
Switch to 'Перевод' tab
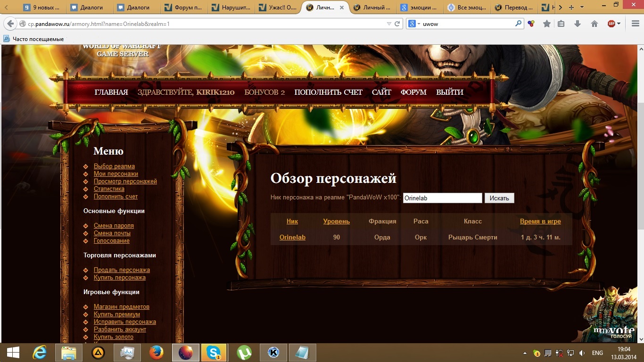click(x=514, y=8)
